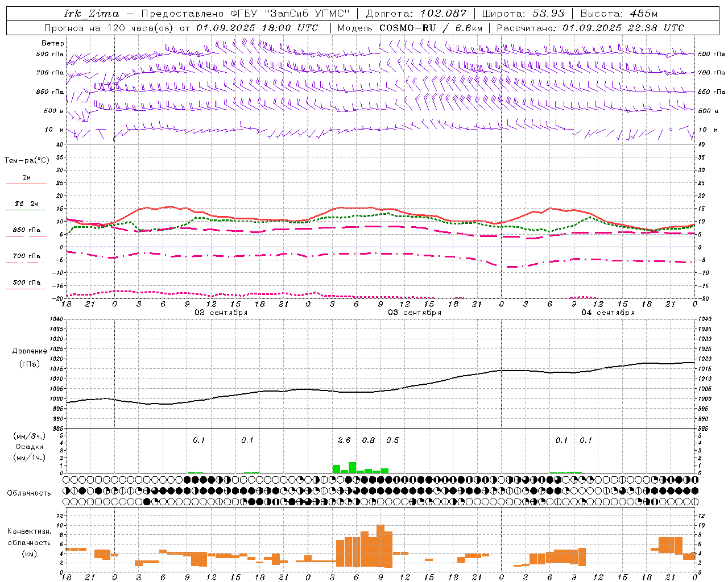Screen dimensions: 728x582
Task: Click the 03 сентября date label
Action: click(415, 313)
